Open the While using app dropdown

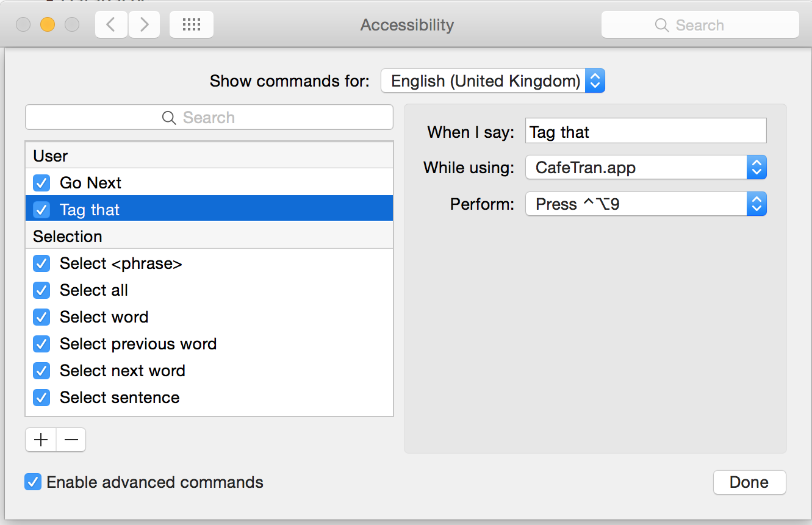(x=645, y=168)
